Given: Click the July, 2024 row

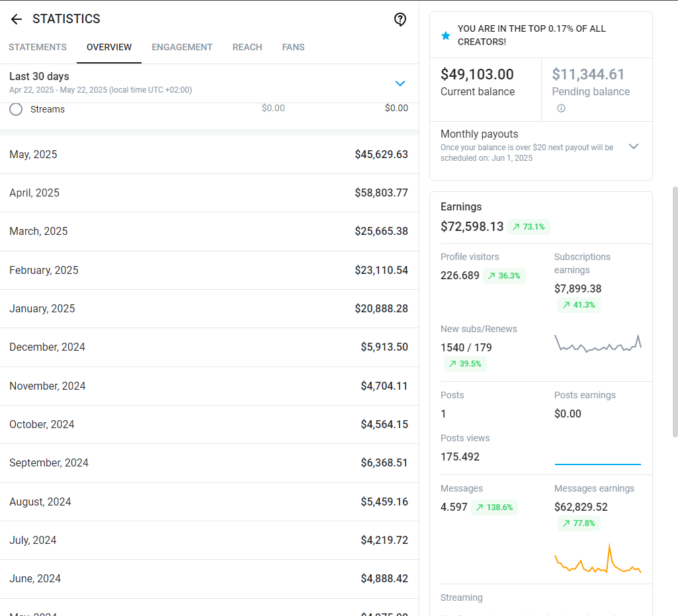Looking at the screenshot, I should (209, 541).
